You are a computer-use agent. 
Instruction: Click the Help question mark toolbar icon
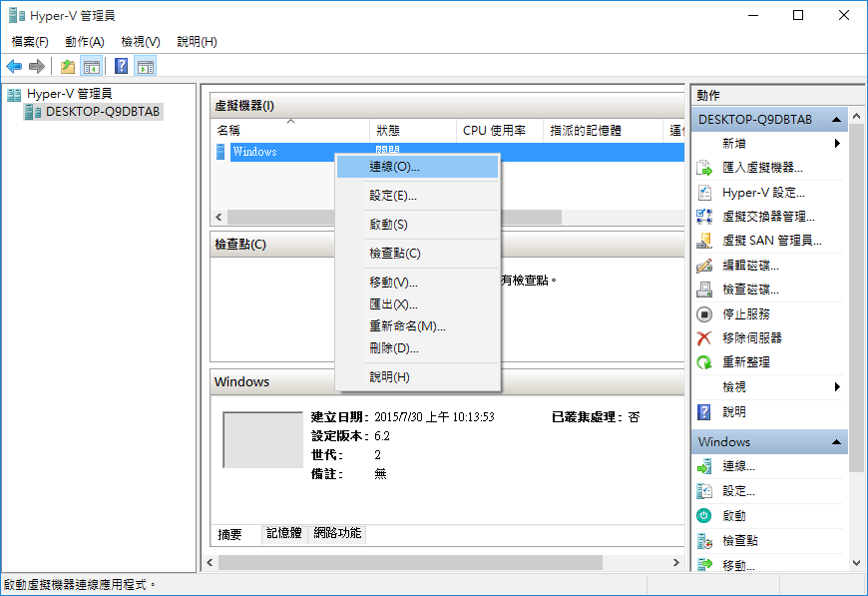pyautogui.click(x=122, y=67)
